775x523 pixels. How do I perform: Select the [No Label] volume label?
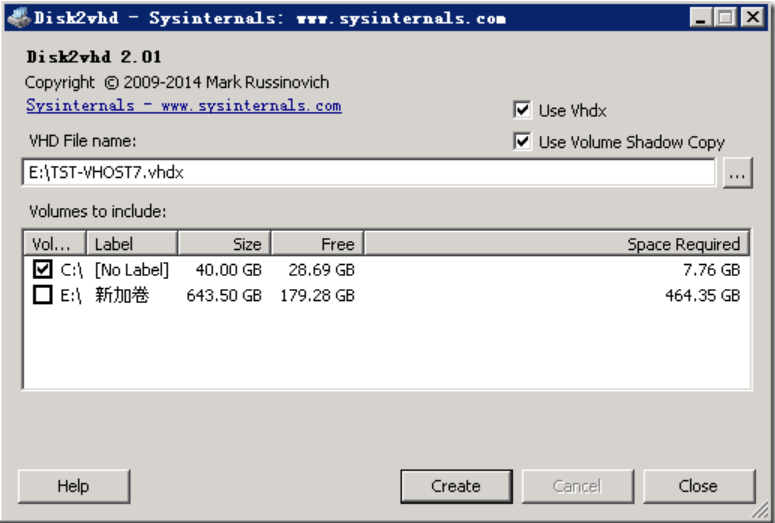132,270
